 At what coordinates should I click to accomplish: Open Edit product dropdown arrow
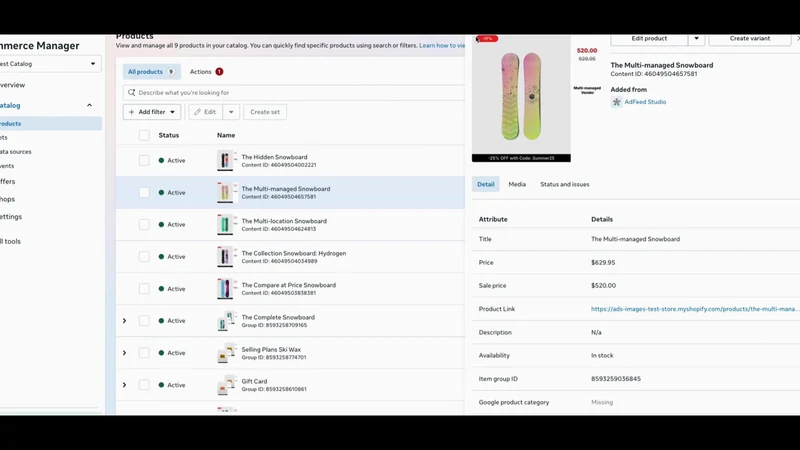coord(696,39)
